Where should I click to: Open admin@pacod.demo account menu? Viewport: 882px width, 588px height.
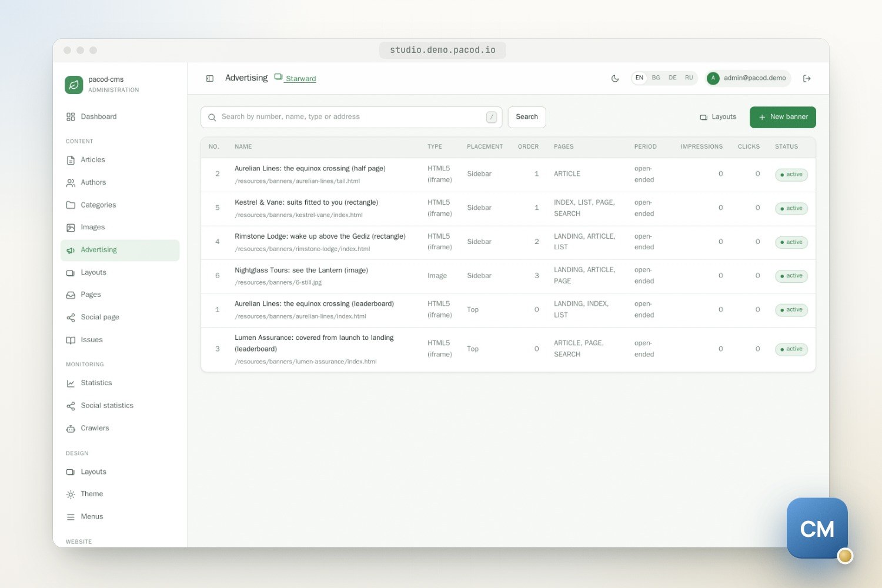click(x=748, y=78)
